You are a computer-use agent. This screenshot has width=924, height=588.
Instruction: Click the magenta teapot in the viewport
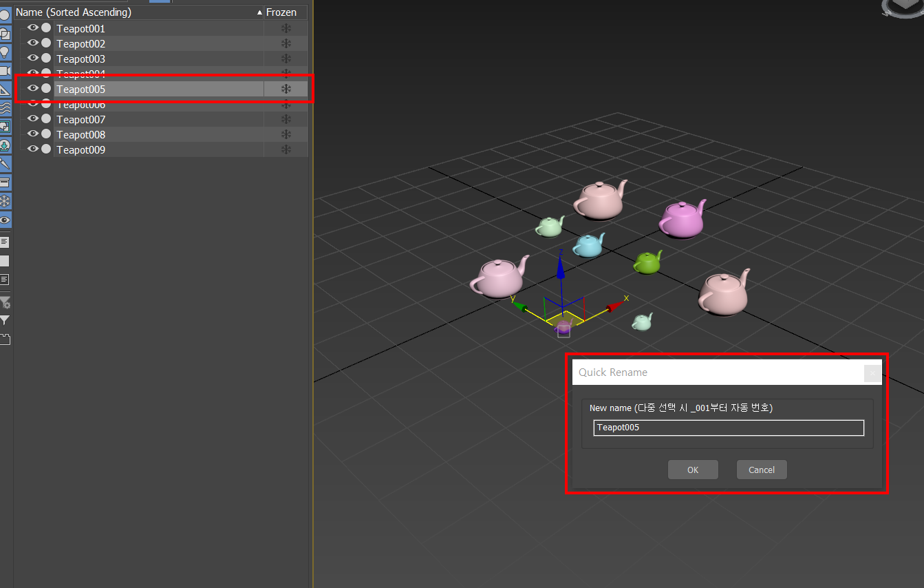tap(682, 219)
